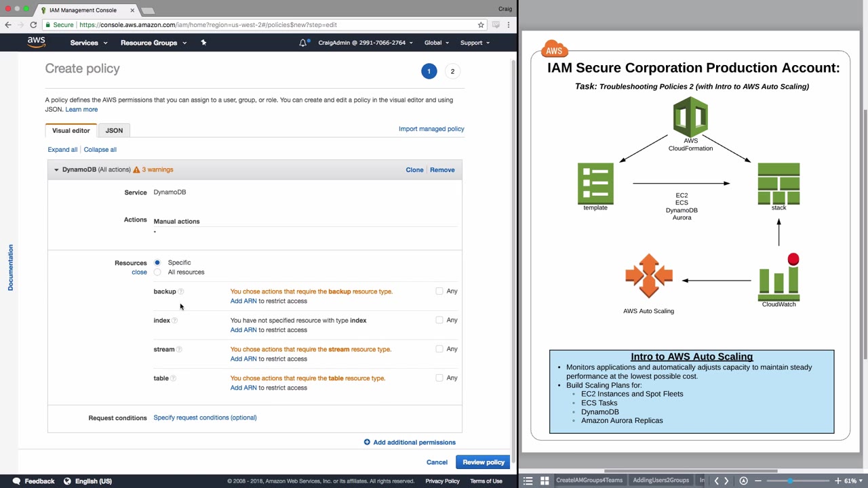Image resolution: width=868 pixels, height=488 pixels.
Task: Close the IAM Management Console tab
Action: coord(132,10)
